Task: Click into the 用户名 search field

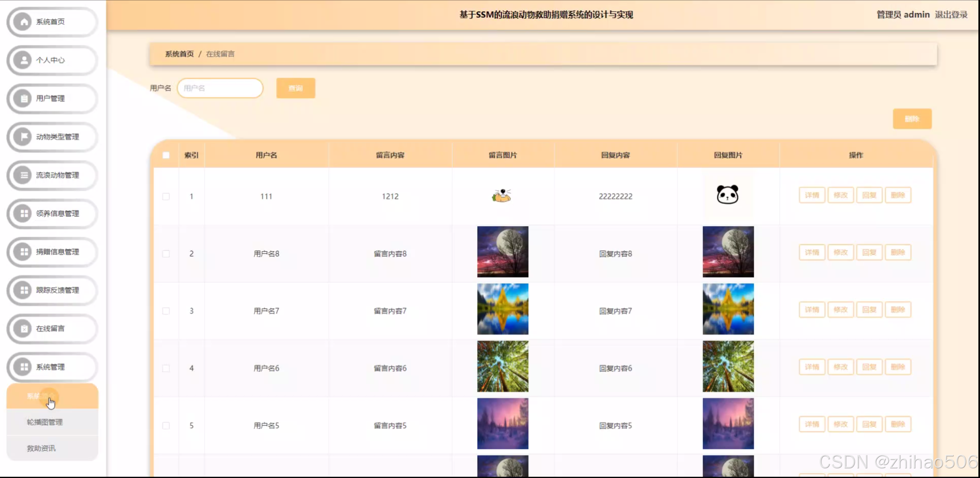Action: point(220,88)
